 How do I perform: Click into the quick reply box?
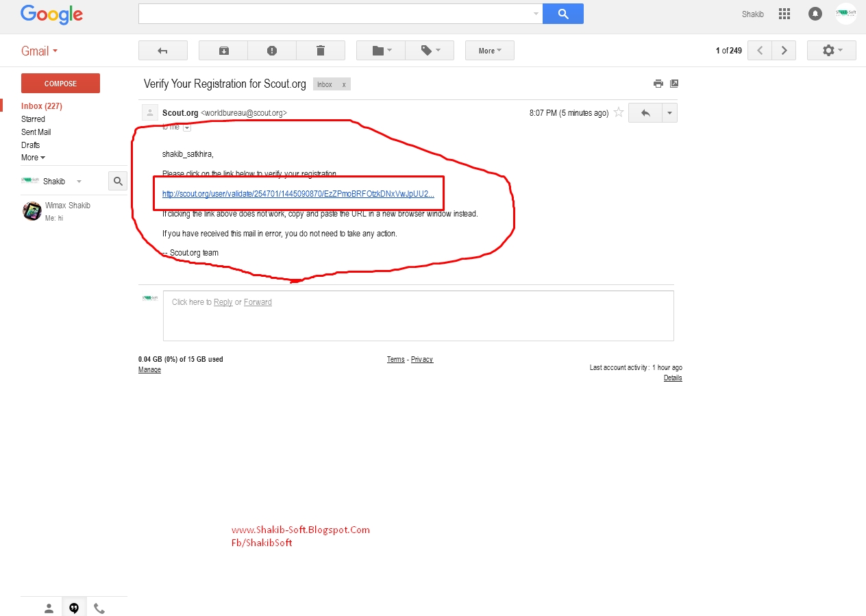[419, 316]
